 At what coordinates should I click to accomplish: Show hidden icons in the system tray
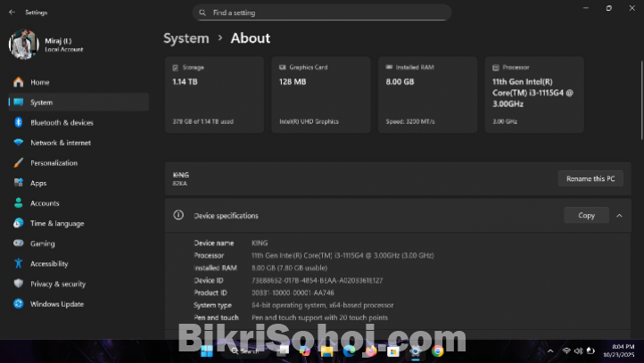(550, 351)
